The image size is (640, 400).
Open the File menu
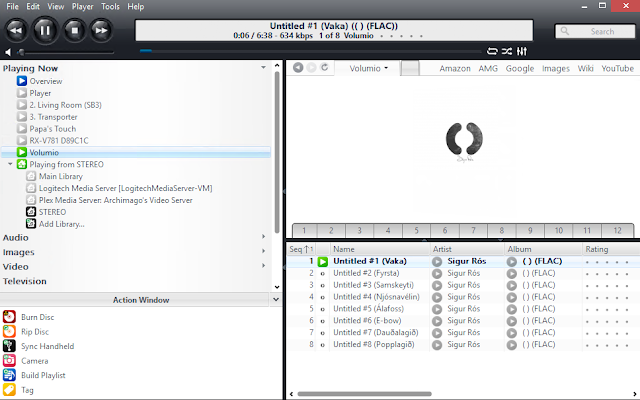click(x=12, y=7)
